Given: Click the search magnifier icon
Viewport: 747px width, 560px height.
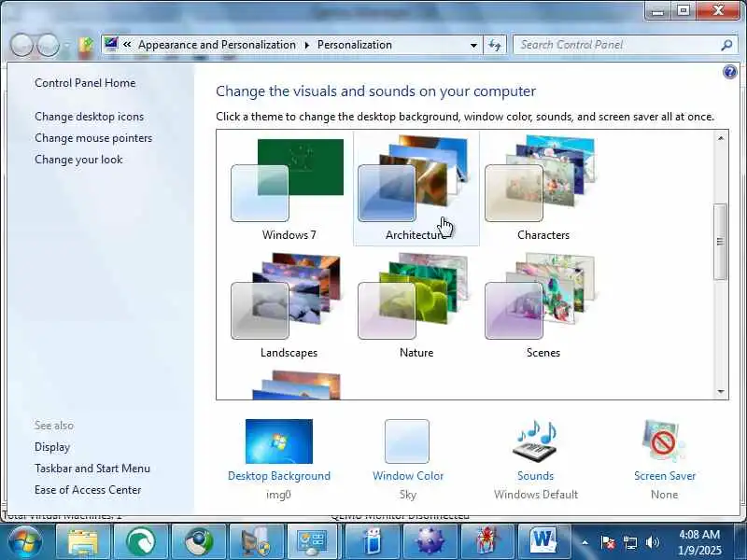Looking at the screenshot, I should (x=726, y=45).
